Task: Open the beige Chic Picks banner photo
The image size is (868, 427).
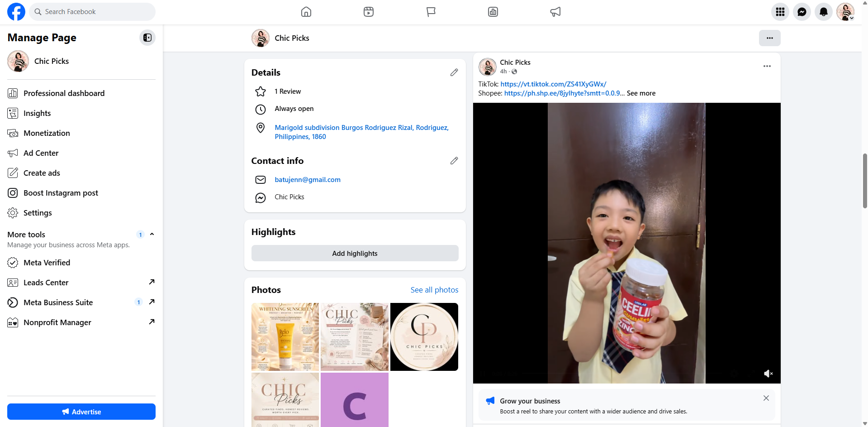Action: tap(285, 400)
